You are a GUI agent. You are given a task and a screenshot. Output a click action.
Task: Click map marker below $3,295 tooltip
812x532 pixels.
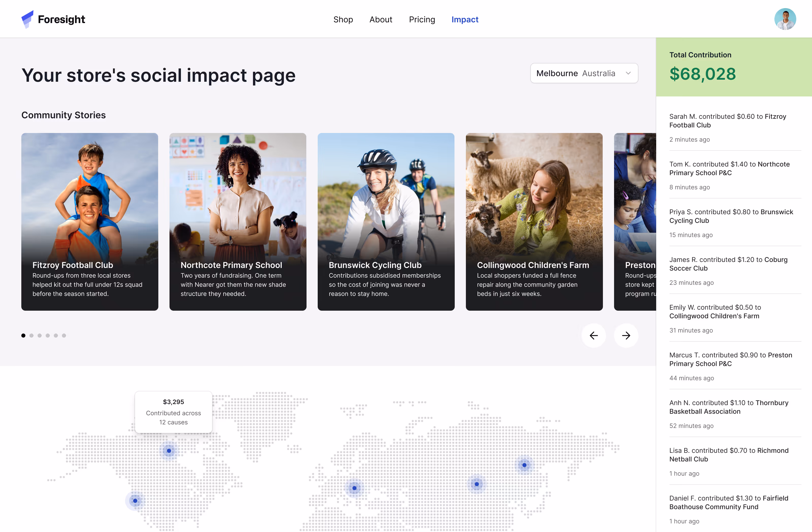[x=169, y=451]
